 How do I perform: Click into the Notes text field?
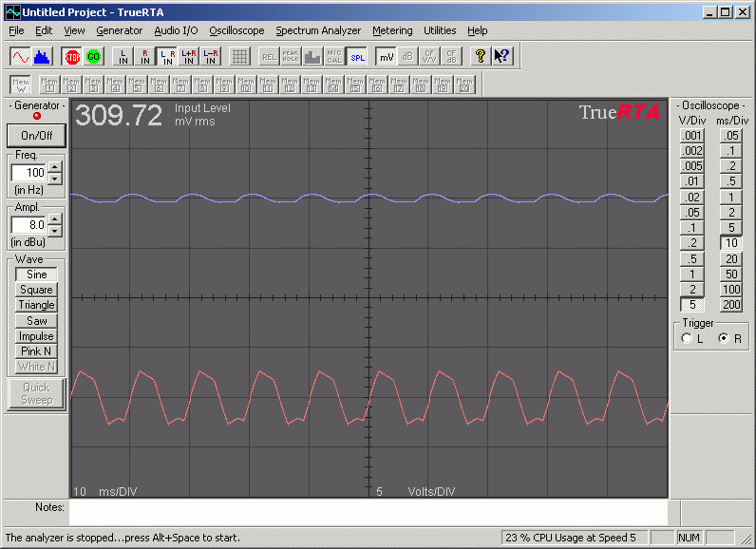pos(369,512)
